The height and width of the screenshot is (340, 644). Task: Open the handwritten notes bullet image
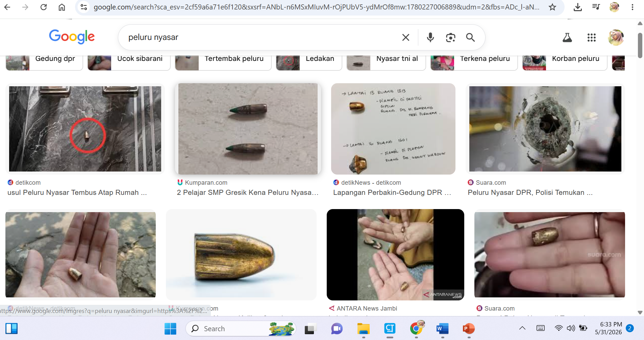click(x=393, y=129)
